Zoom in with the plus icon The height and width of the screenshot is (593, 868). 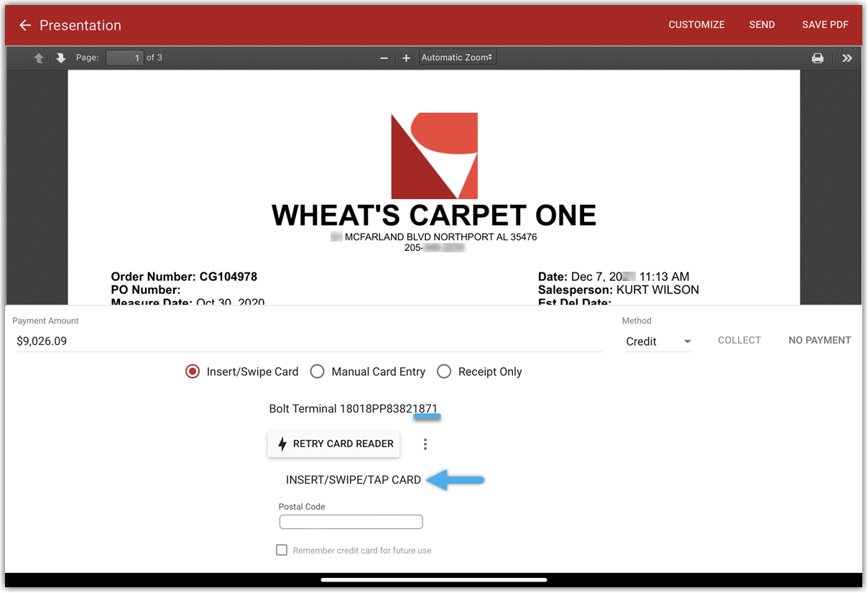(406, 58)
